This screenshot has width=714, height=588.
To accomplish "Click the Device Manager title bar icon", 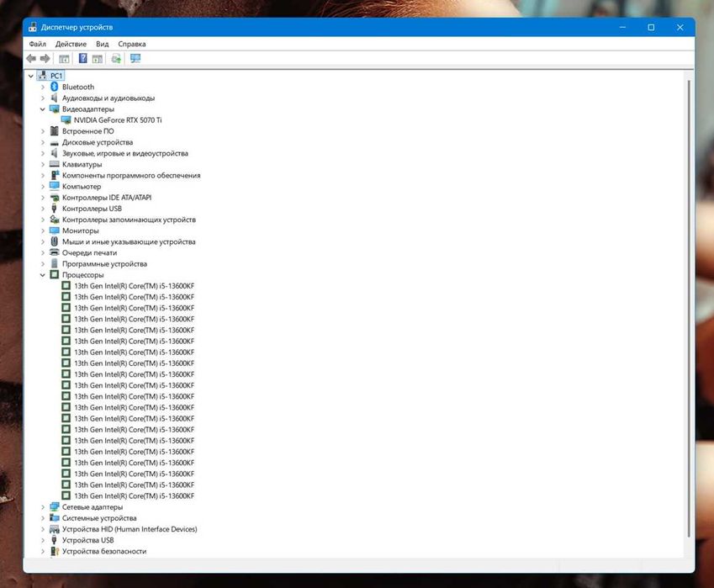I will (32, 27).
